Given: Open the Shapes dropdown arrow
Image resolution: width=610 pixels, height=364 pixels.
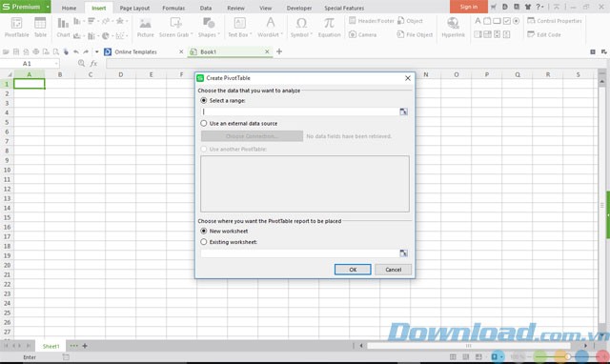Looking at the screenshot, I should 218,34.
